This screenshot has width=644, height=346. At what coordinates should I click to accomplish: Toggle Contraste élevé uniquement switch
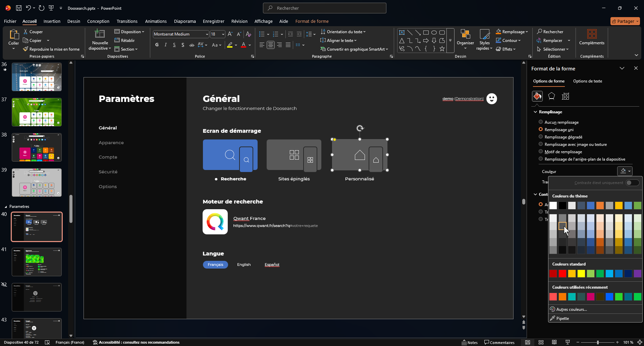(x=632, y=183)
